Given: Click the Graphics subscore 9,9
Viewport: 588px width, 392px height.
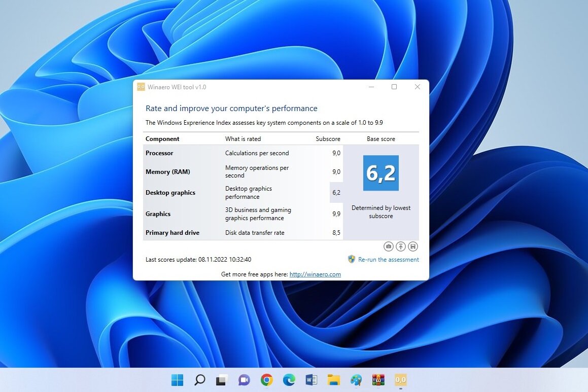Looking at the screenshot, I should (x=336, y=214).
